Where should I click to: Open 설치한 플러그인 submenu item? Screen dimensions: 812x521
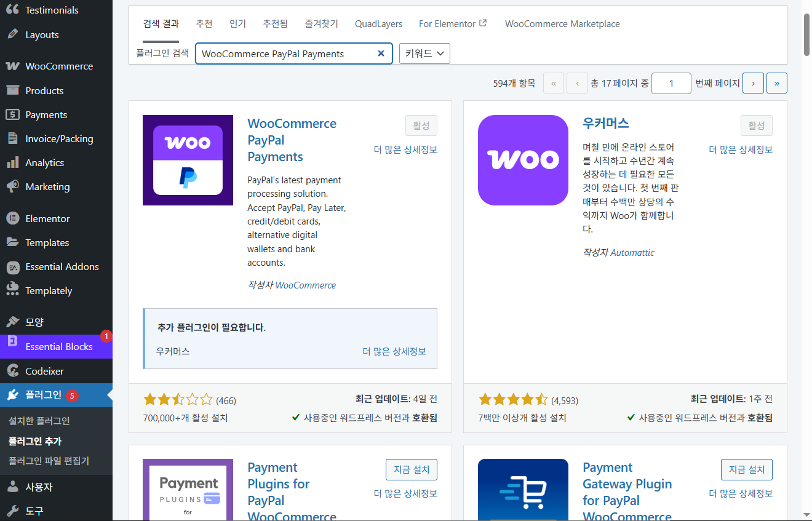coord(39,421)
